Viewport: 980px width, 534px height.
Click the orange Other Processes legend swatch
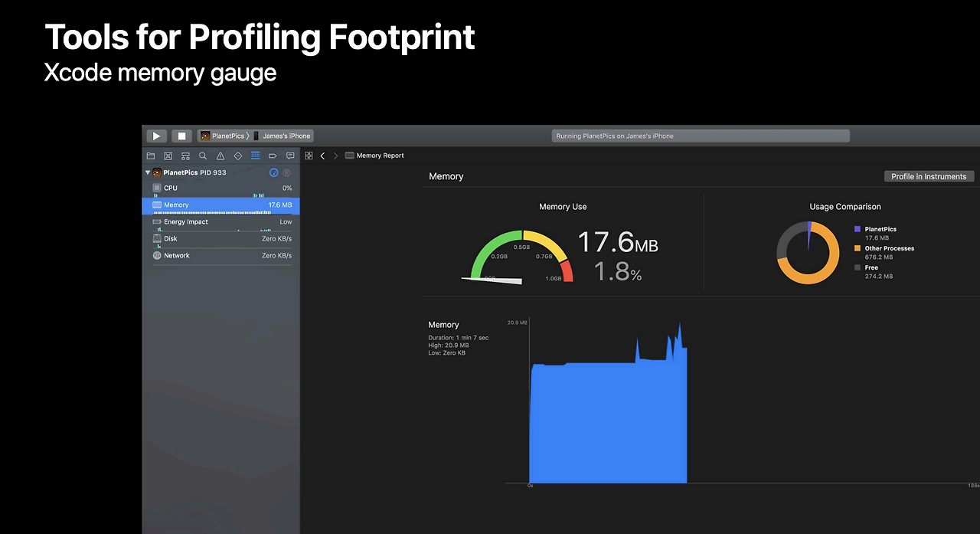[x=857, y=248]
